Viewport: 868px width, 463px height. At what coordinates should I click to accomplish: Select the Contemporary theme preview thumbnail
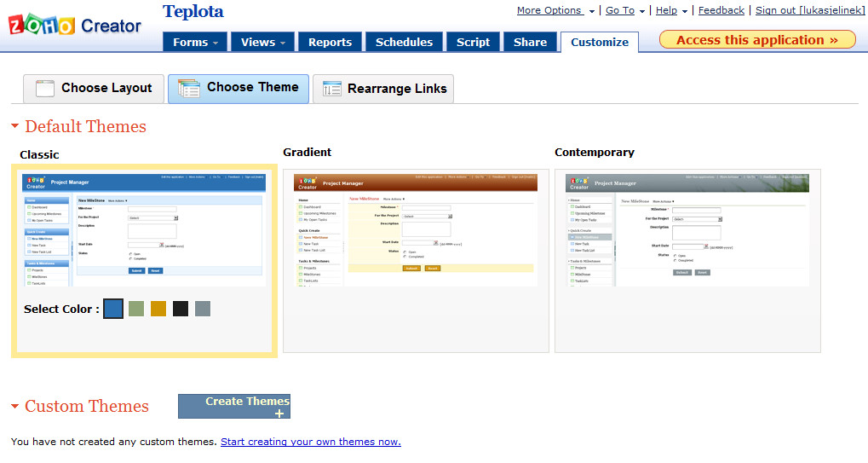[x=687, y=230]
